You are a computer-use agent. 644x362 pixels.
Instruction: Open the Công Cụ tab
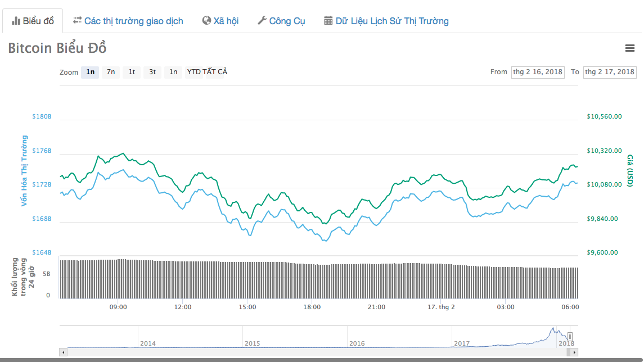pos(281,21)
